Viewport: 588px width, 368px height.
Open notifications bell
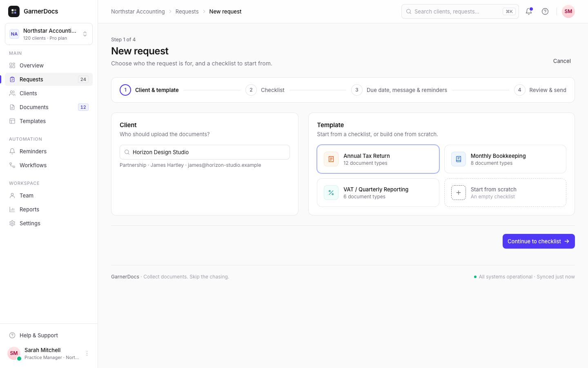[x=529, y=11]
